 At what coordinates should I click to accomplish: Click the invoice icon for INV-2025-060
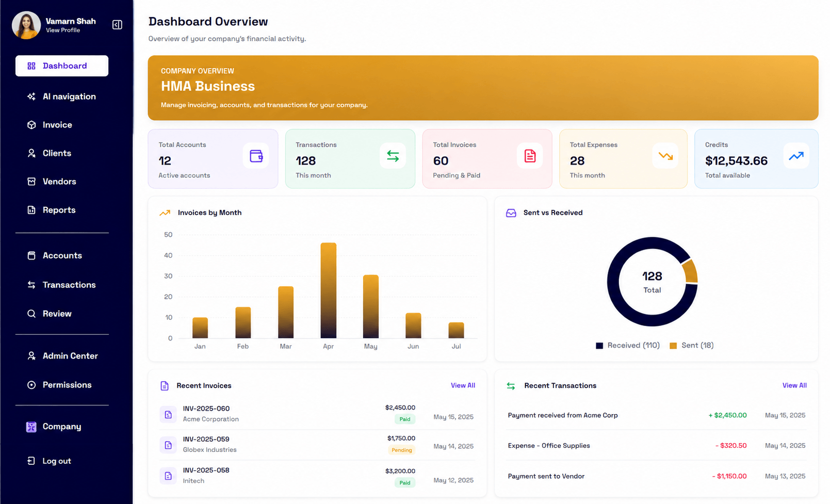pyautogui.click(x=168, y=414)
